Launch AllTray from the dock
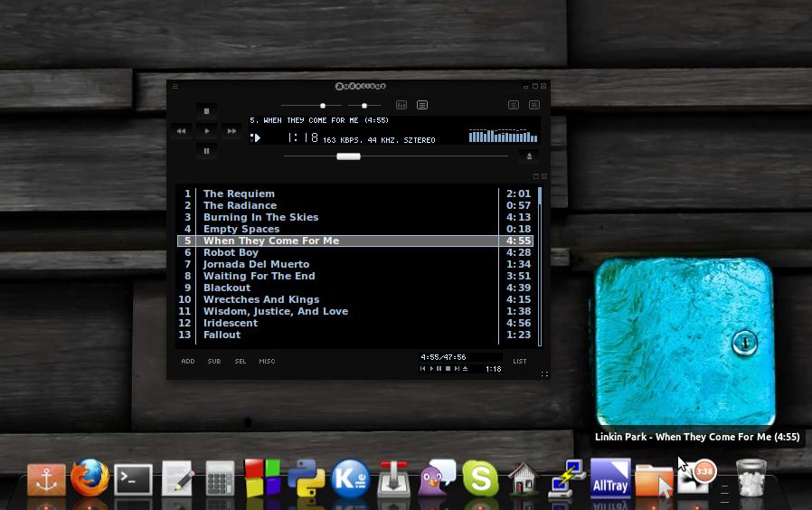This screenshot has width=812, height=510. click(610, 477)
